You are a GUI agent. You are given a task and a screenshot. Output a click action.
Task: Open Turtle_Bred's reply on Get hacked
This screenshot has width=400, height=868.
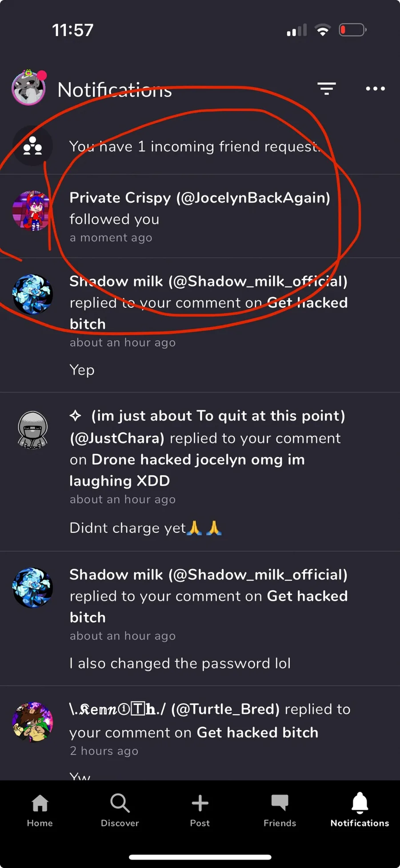200,733
